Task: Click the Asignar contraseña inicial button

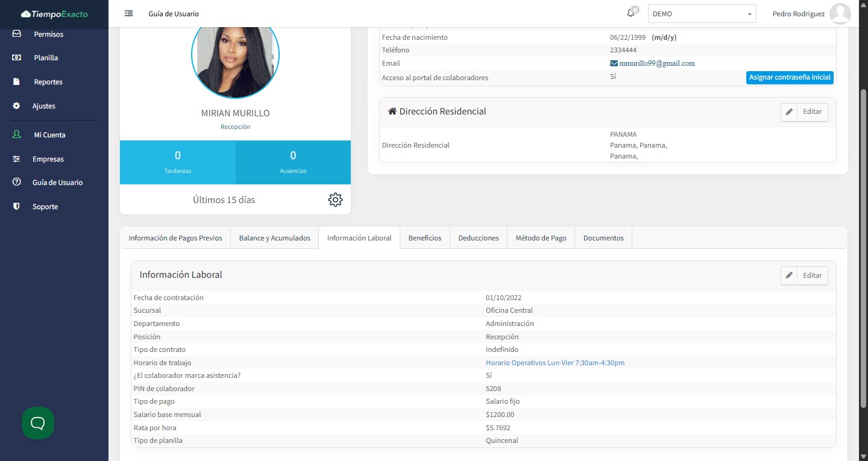Action: click(x=790, y=77)
